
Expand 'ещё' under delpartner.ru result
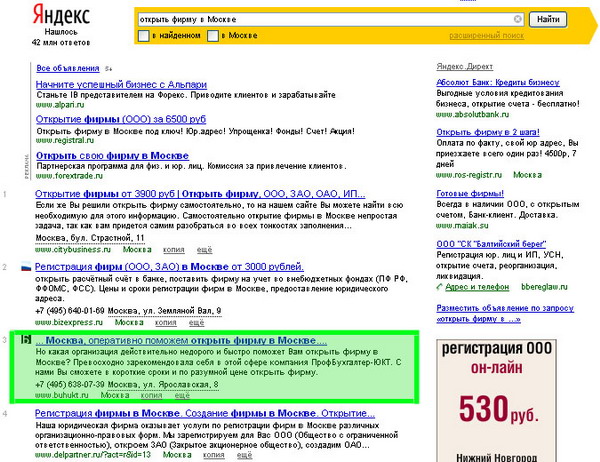[244, 455]
